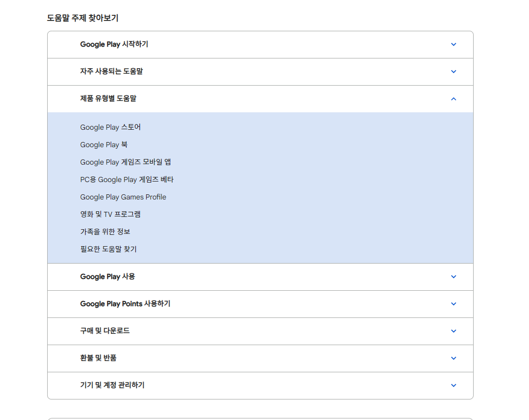Viewport: 529px width, 420px height.
Task: Expand the 구매 및 다운로드 chevron
Action: (454, 331)
